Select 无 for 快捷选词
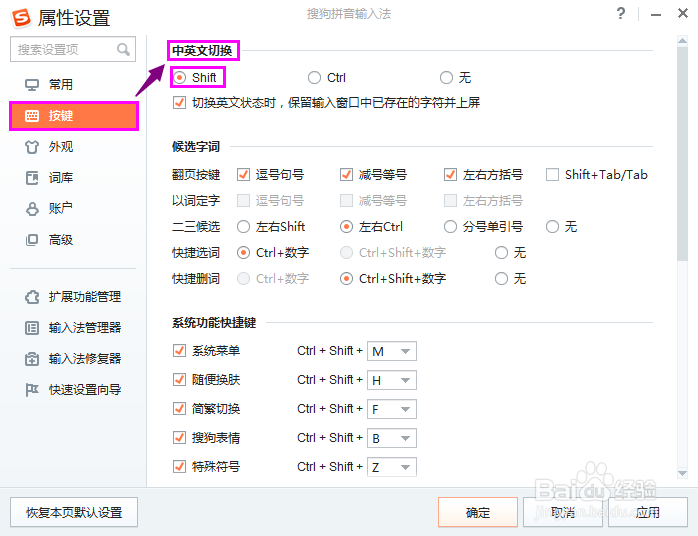The height and width of the screenshot is (536, 698). click(501, 253)
